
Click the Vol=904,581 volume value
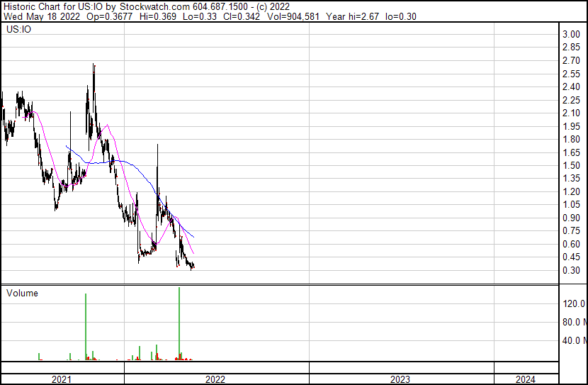pos(293,16)
